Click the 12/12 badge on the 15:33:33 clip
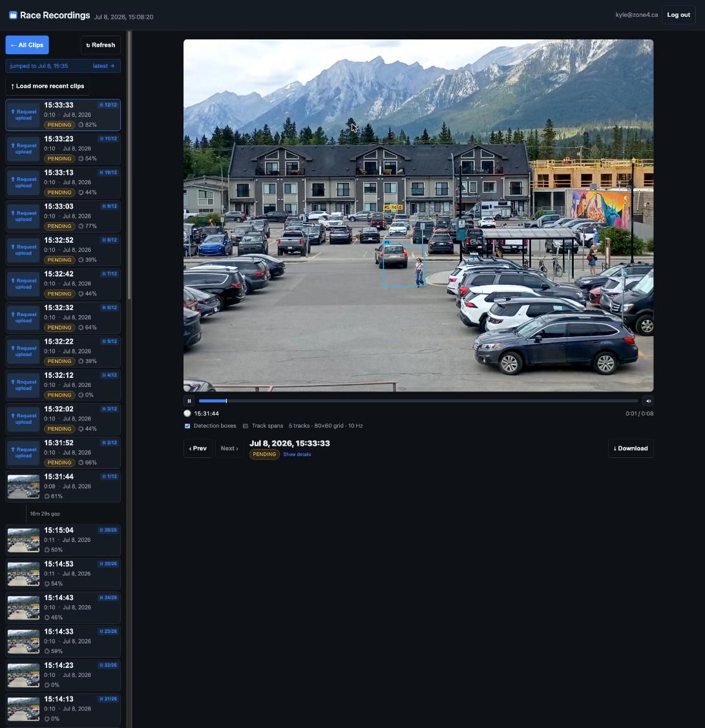This screenshot has width=705, height=728. tap(108, 105)
